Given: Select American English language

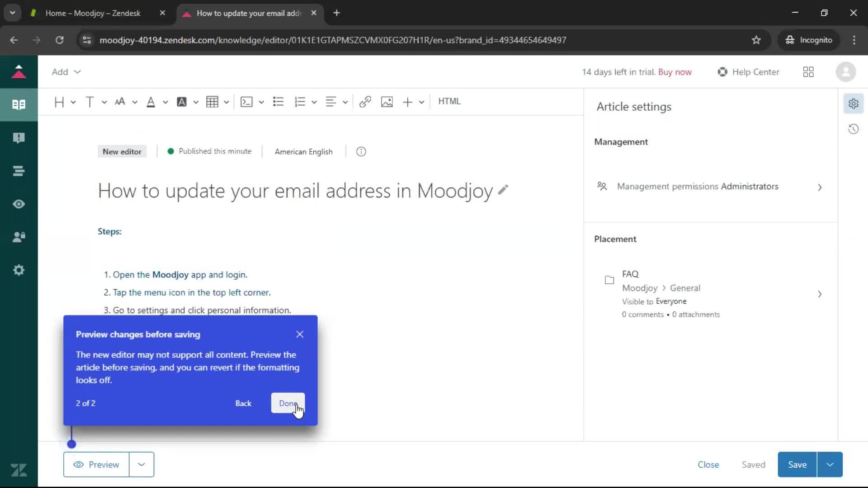Looking at the screenshot, I should pos(304,152).
